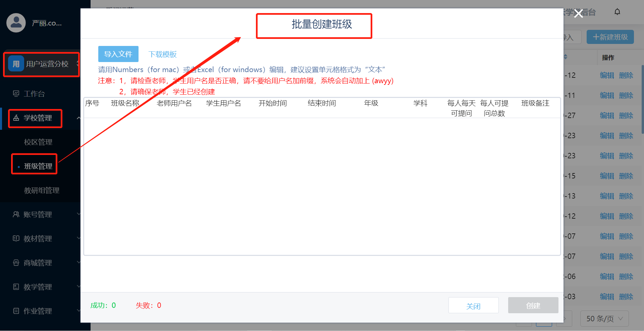Viewport: 644px width, 331px height.
Task: Click 删除 in the -15 row
Action: (x=626, y=176)
